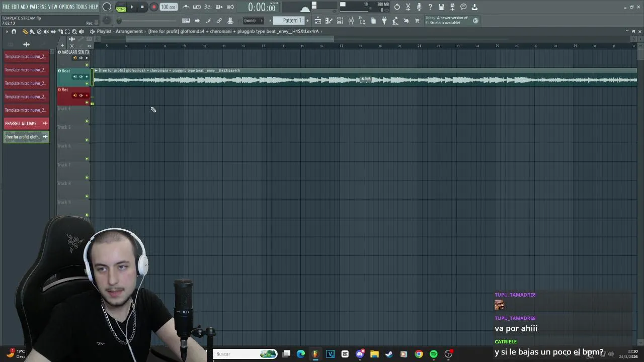Image resolution: width=644 pixels, height=362 pixels.
Task: Toggle the SONG/pattern mode button
Action: pyautogui.click(x=121, y=7)
